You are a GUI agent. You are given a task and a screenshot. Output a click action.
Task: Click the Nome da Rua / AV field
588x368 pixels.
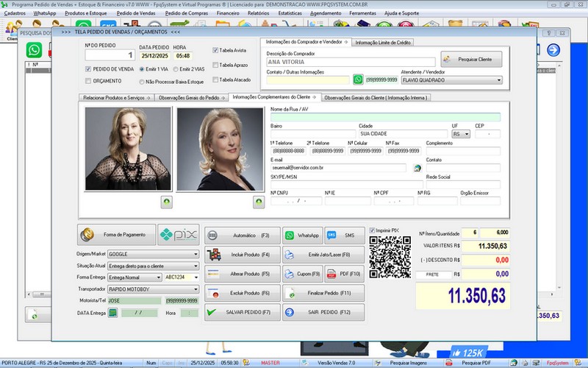[385, 117]
